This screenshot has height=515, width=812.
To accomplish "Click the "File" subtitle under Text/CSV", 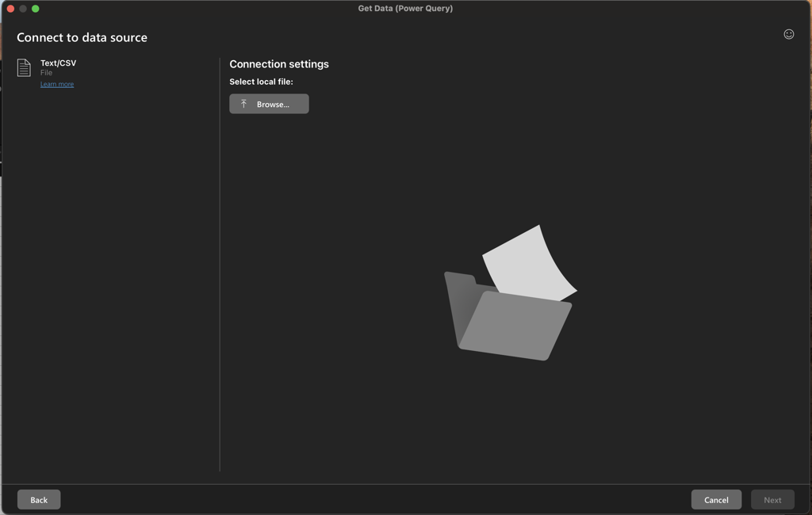I will [46, 73].
